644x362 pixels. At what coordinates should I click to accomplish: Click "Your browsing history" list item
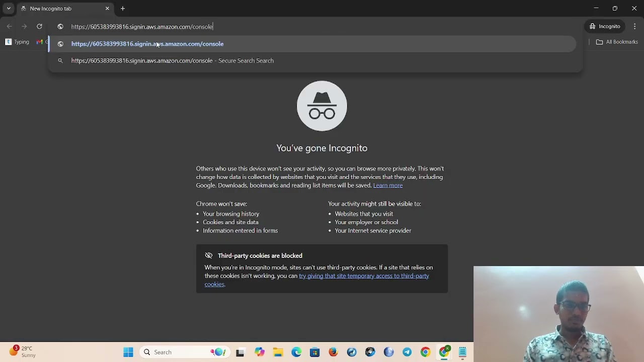click(x=231, y=214)
